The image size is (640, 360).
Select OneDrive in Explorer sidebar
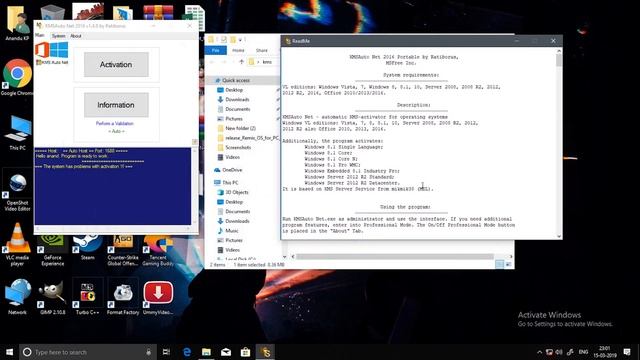[x=232, y=170]
